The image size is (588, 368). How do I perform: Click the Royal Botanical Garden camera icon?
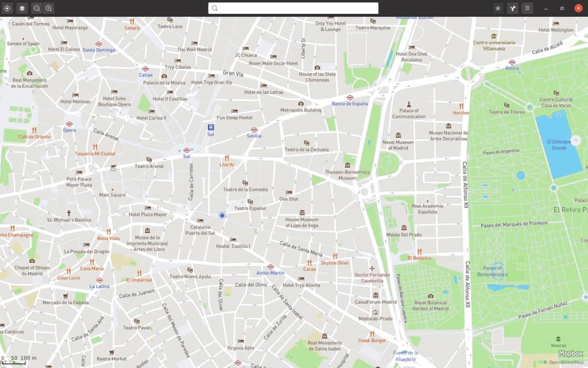click(x=431, y=296)
